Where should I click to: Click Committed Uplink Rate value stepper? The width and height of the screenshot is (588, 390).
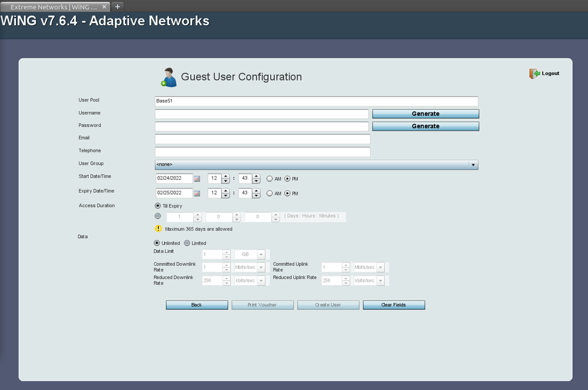pos(346,267)
